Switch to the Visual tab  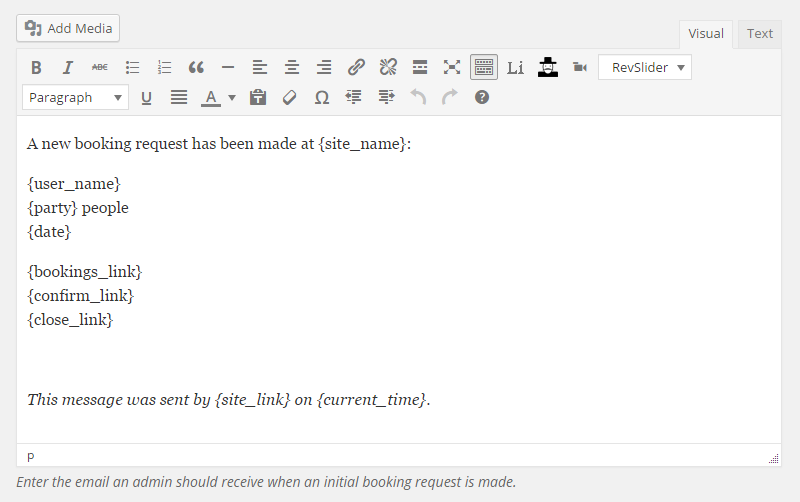(706, 34)
